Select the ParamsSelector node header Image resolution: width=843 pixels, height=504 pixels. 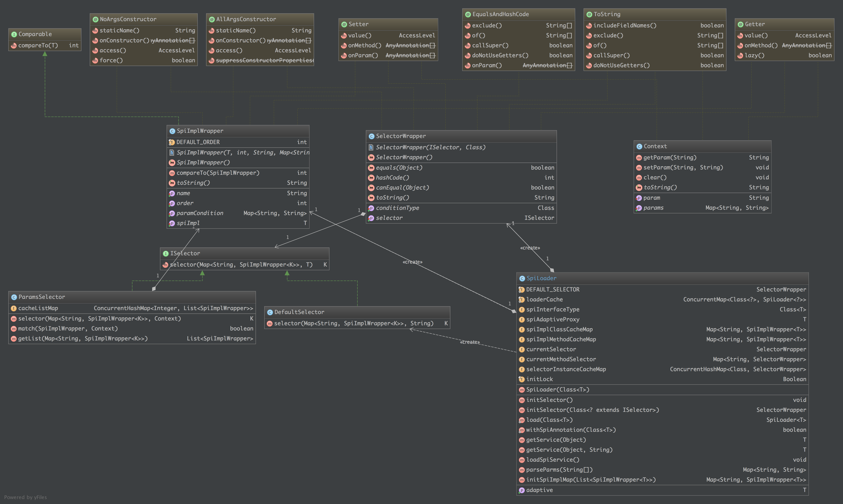point(42,297)
